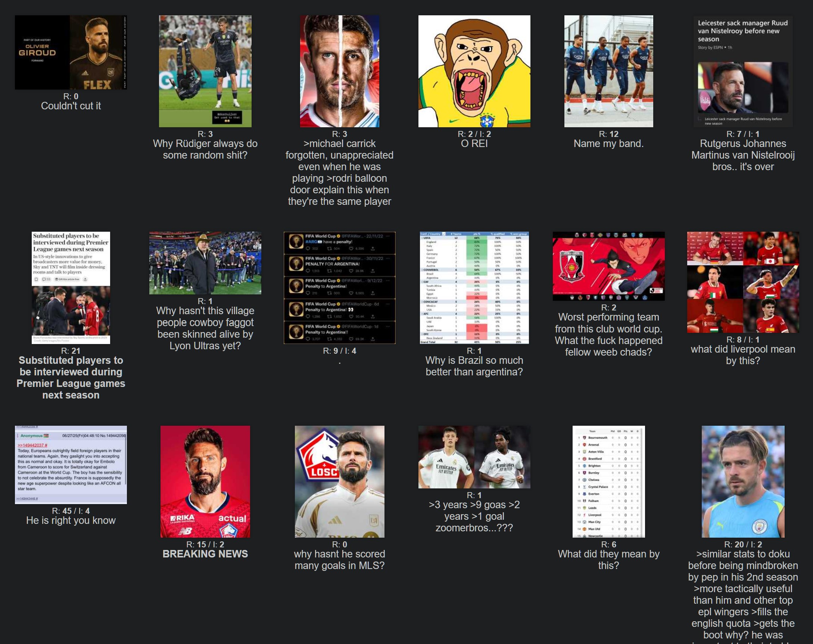Open the LOSC logo with Giroud thumbnail
Viewport: 813px width, 644px height.
pyautogui.click(x=339, y=482)
